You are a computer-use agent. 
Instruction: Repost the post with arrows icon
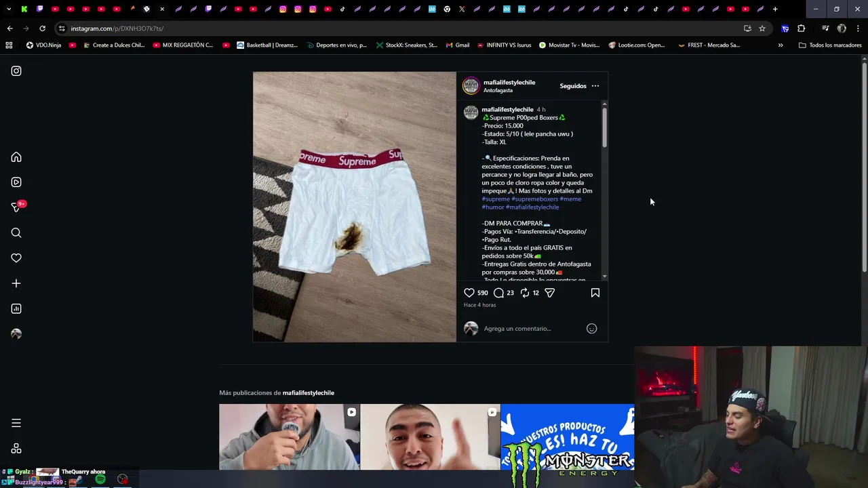(525, 293)
